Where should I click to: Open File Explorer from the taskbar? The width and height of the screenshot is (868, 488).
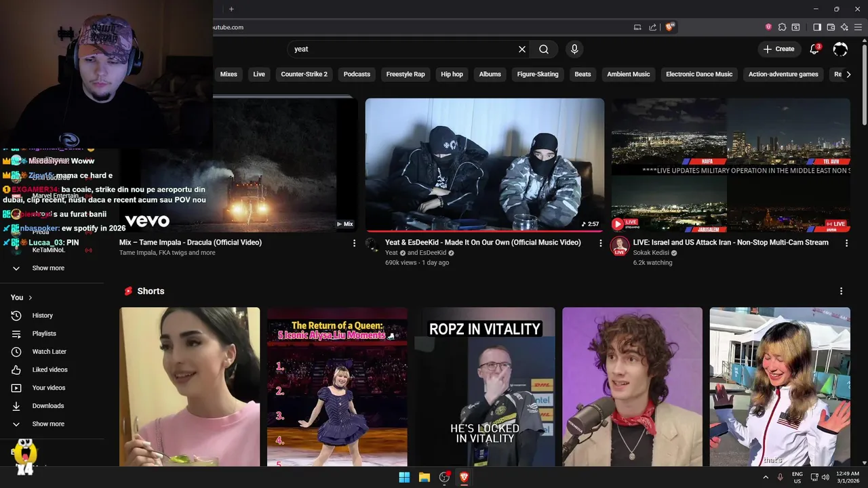[425, 477]
